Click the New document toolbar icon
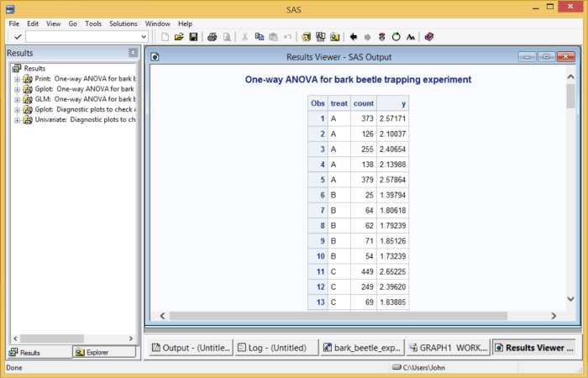The width and height of the screenshot is (588, 378). click(165, 37)
